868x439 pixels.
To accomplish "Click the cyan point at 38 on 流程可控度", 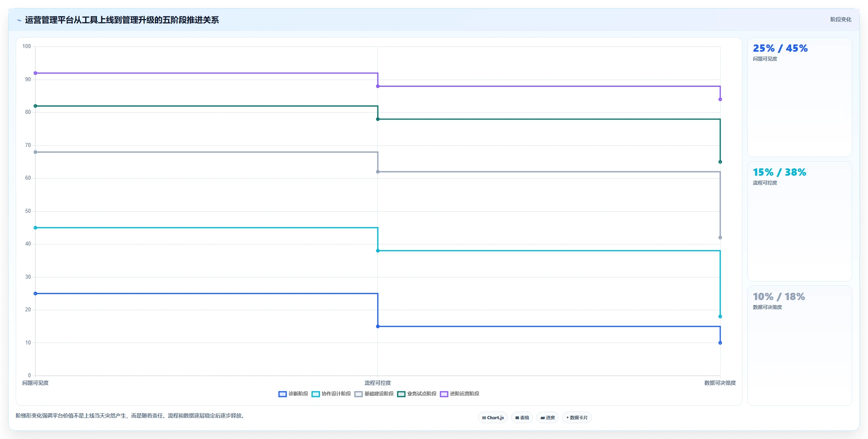I will [x=378, y=251].
